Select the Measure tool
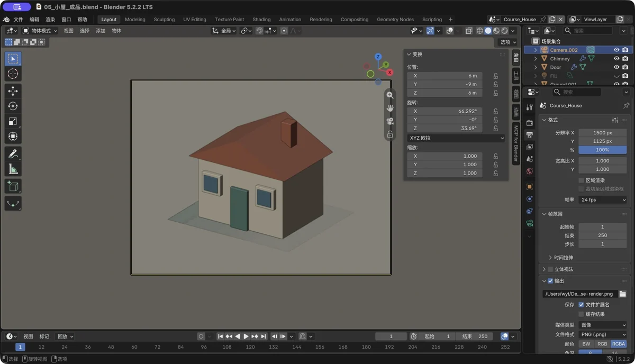 (x=13, y=169)
